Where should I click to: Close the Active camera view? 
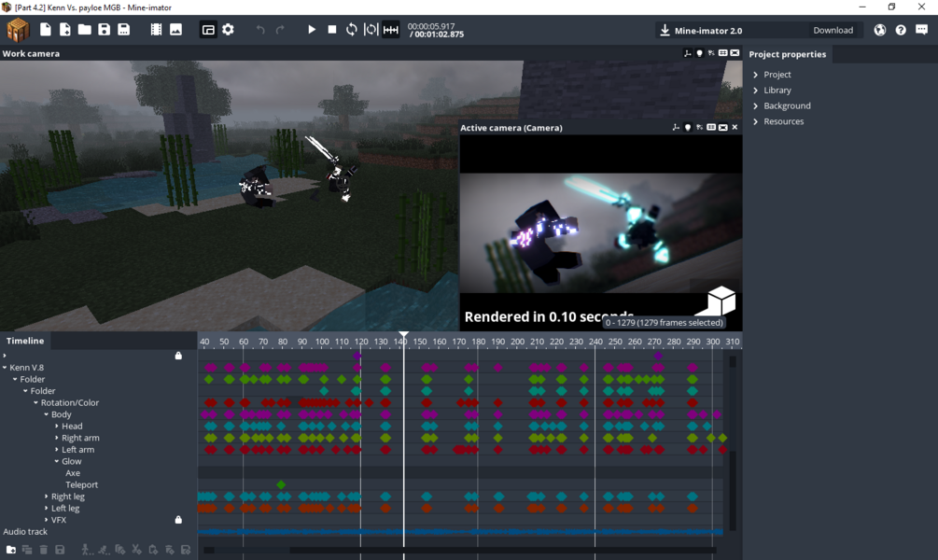coord(735,128)
